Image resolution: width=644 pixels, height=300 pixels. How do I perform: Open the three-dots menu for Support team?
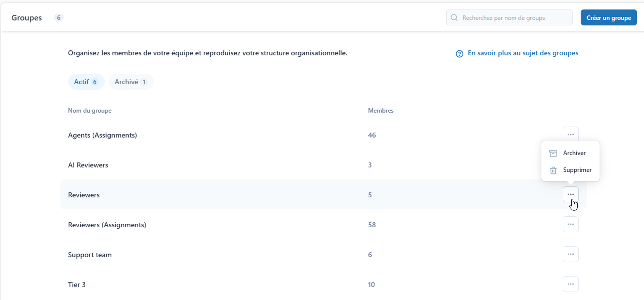click(571, 254)
